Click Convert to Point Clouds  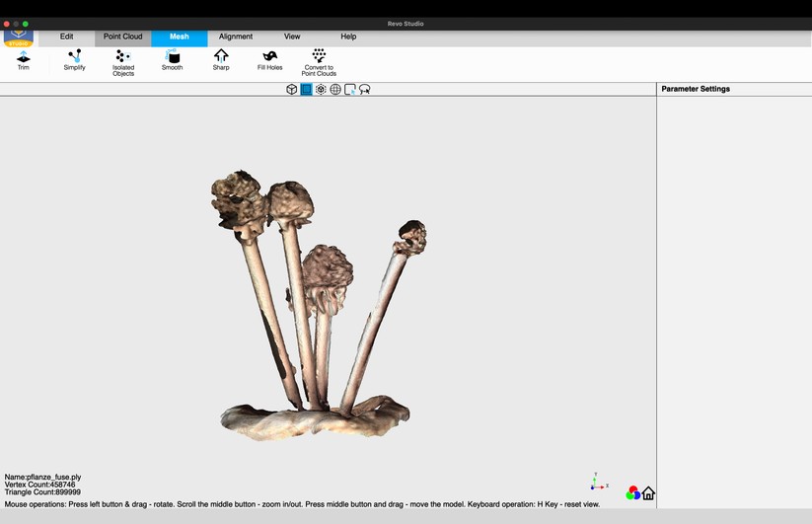[319, 62]
